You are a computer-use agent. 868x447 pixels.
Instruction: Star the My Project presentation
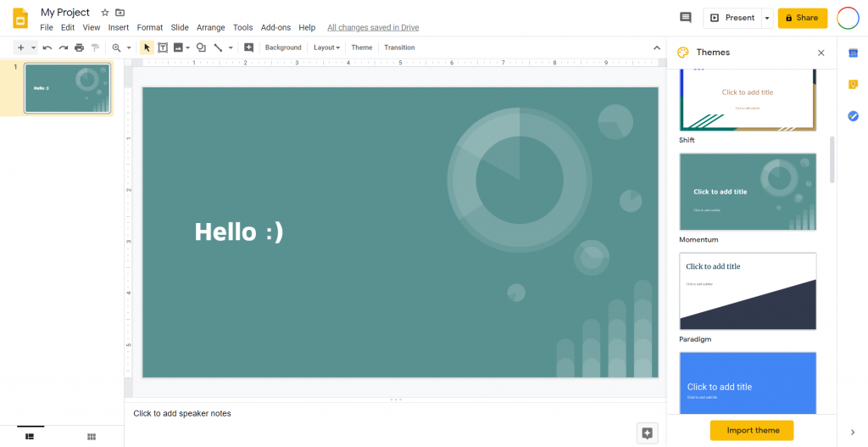click(105, 13)
